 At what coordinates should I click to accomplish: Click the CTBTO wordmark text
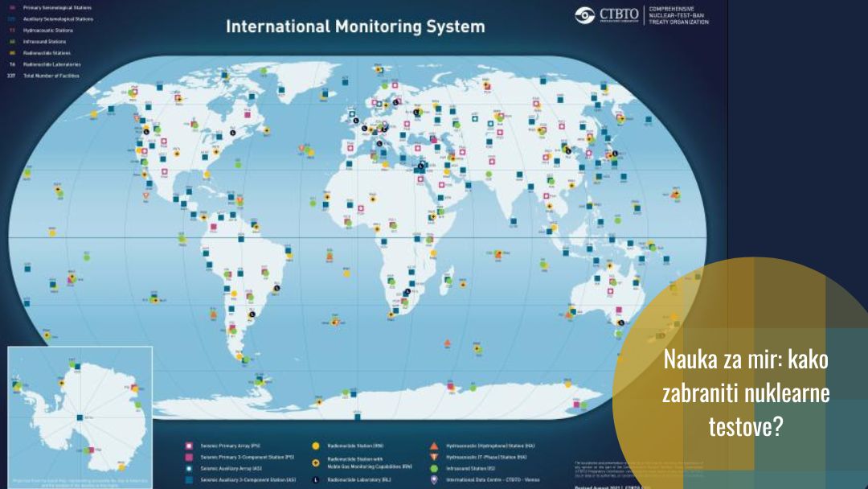(619, 14)
